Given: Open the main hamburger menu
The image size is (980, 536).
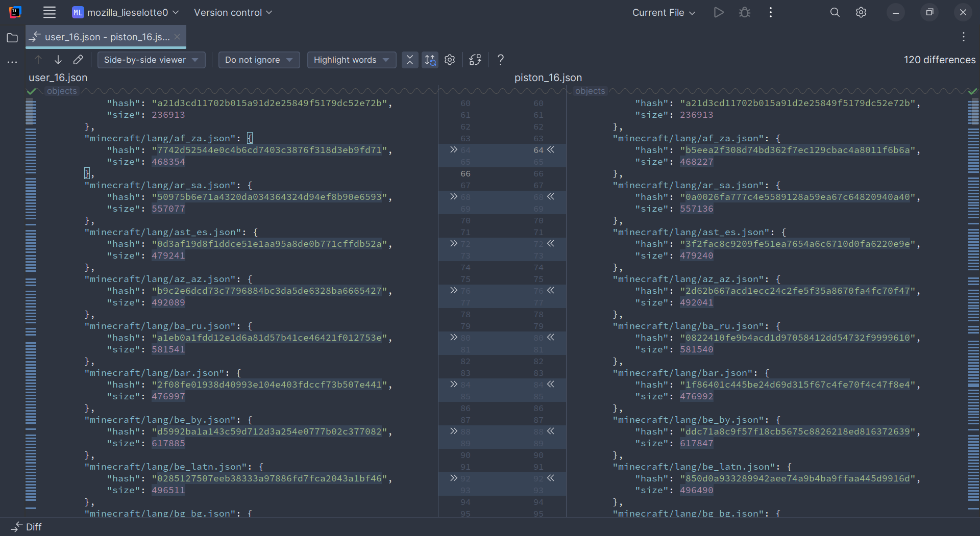Looking at the screenshot, I should point(49,12).
